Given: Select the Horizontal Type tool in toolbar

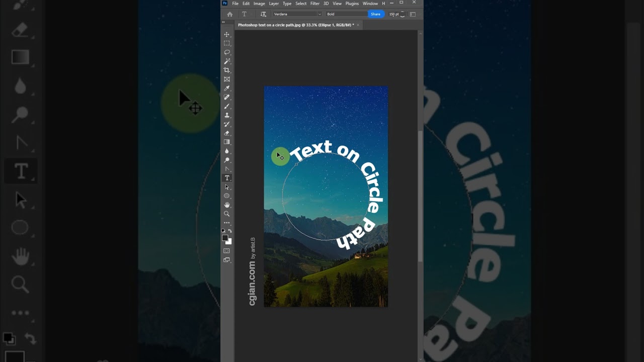Looking at the screenshot, I should pyautogui.click(x=227, y=178).
